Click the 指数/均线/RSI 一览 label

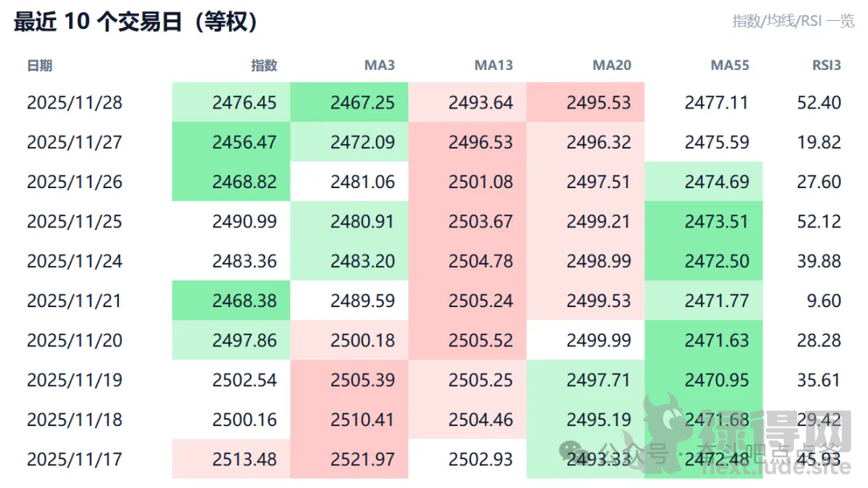tap(792, 21)
